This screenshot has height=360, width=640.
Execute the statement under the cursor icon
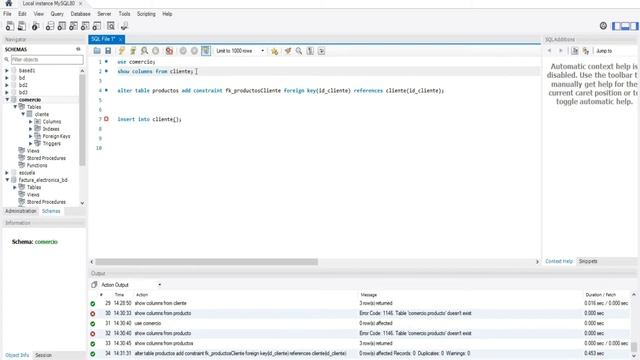pyautogui.click(x=133, y=51)
